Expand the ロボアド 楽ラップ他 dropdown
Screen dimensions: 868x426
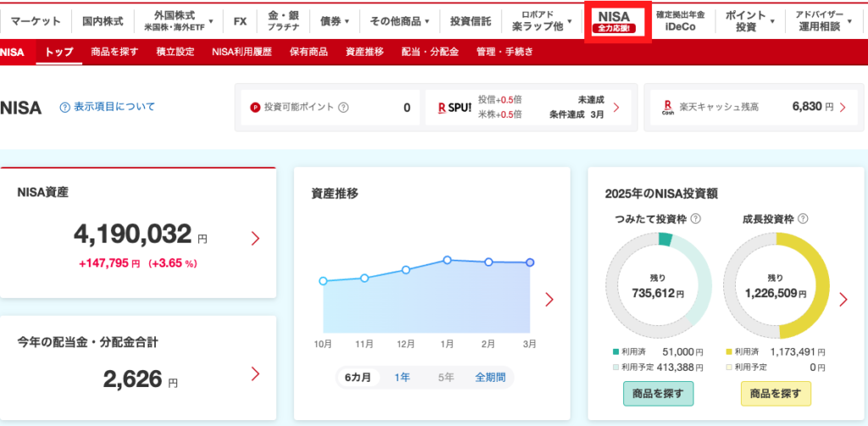542,21
